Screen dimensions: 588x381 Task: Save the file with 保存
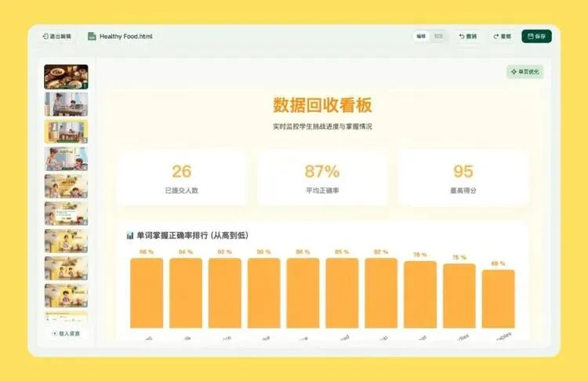[x=536, y=36]
